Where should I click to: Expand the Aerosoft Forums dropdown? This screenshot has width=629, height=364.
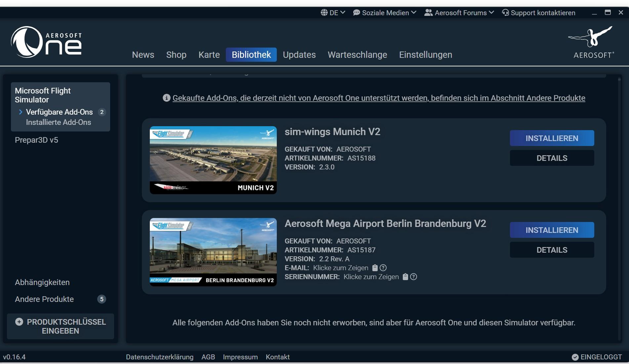point(491,13)
